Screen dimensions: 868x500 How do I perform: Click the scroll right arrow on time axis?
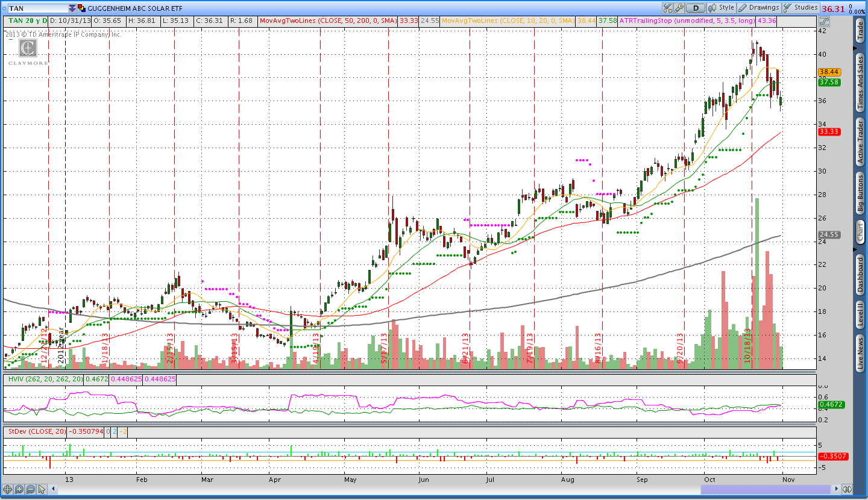tap(836, 489)
